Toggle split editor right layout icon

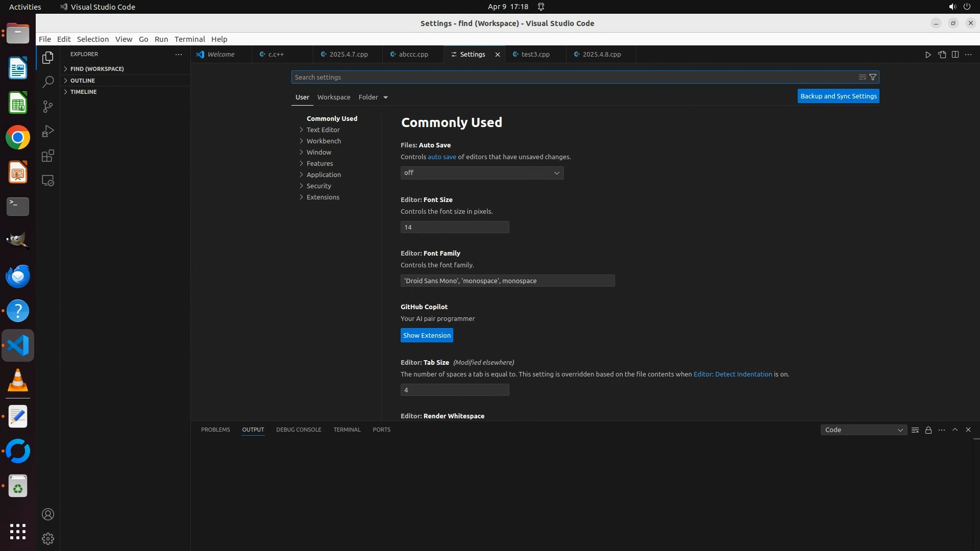pos(955,55)
